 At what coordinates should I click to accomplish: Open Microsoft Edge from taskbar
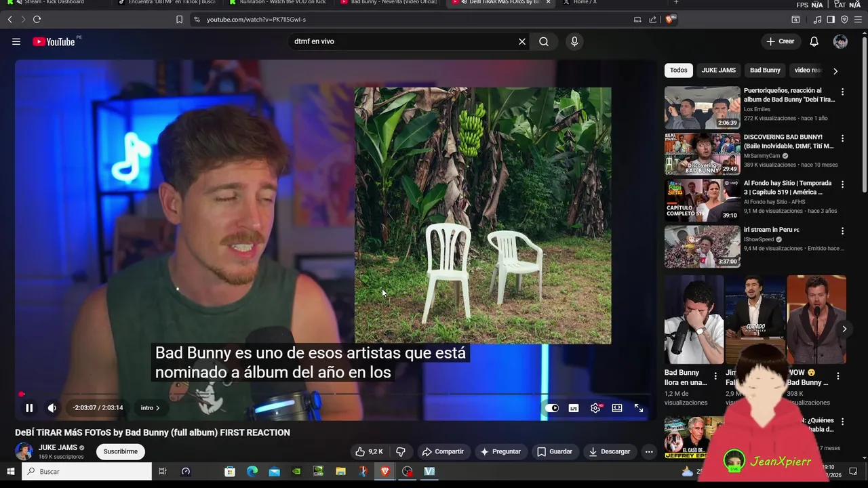coord(252,471)
